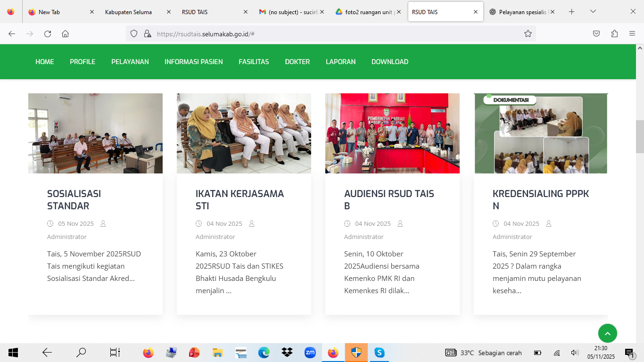Click the KREDENSIALING PPPK documentation thumbnail
The height and width of the screenshot is (362, 644).
tap(541, 133)
